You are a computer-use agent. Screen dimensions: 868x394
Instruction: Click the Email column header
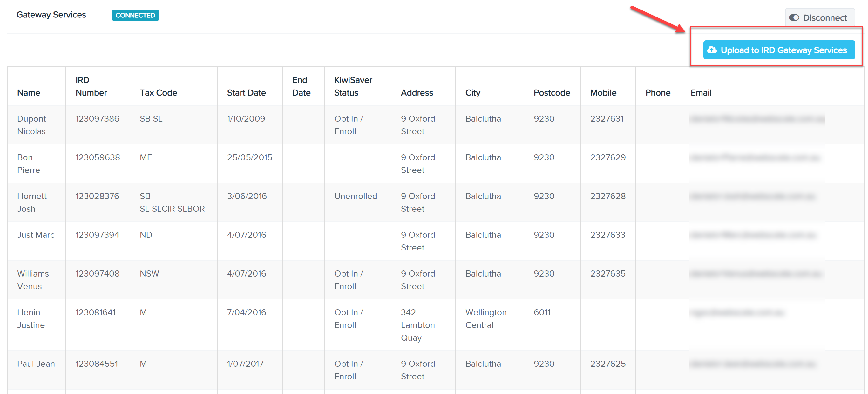pyautogui.click(x=701, y=93)
